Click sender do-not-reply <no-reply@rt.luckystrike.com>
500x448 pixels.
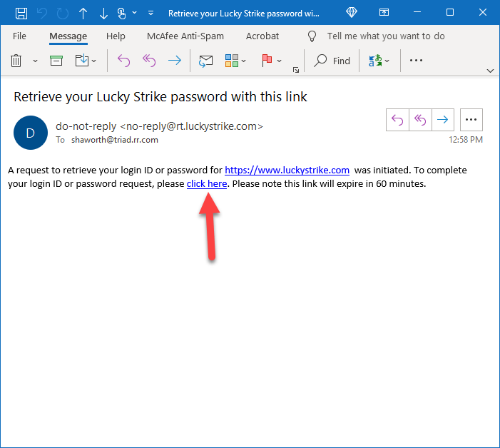click(x=159, y=126)
